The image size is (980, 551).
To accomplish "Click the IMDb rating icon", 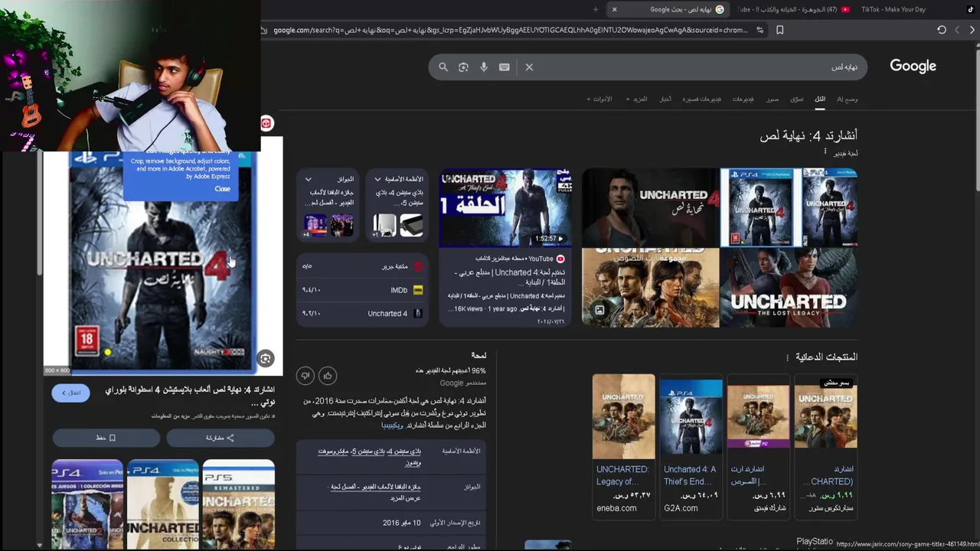I will point(418,290).
